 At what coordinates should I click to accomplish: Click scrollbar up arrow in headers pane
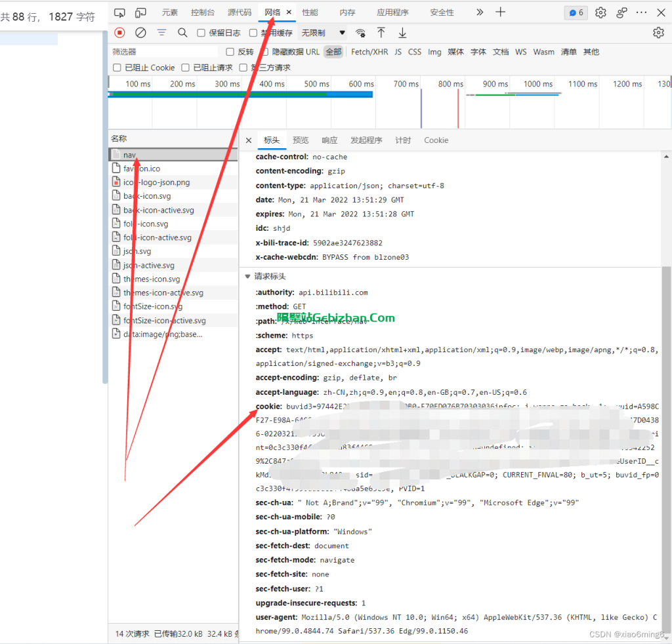point(666,157)
